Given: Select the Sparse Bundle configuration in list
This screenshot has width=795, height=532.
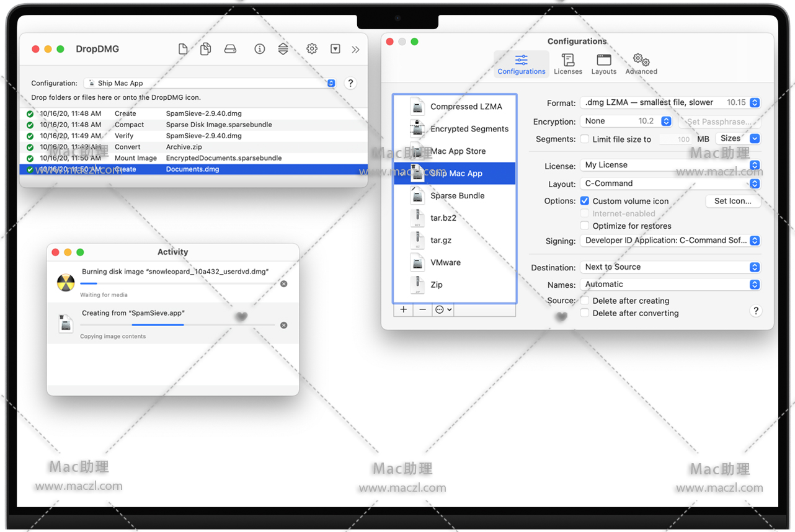Looking at the screenshot, I should tap(457, 196).
